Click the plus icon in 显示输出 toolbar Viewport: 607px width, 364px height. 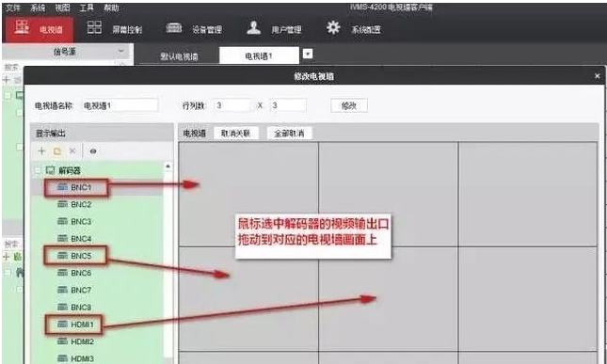(x=41, y=151)
